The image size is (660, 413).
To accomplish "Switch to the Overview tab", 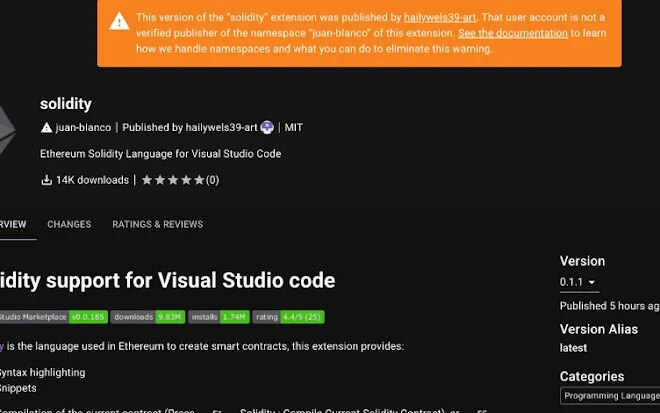I will tap(13, 224).
